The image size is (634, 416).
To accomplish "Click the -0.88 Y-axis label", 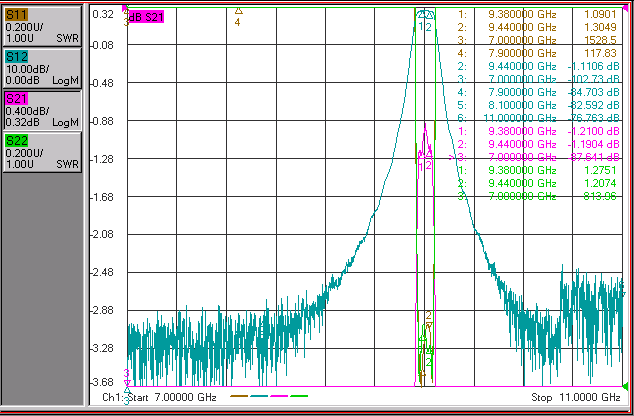I will point(101,121).
